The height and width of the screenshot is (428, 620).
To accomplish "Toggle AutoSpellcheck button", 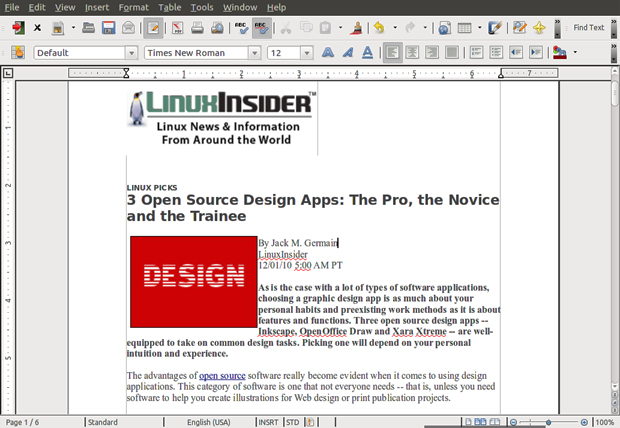I will click(261, 28).
